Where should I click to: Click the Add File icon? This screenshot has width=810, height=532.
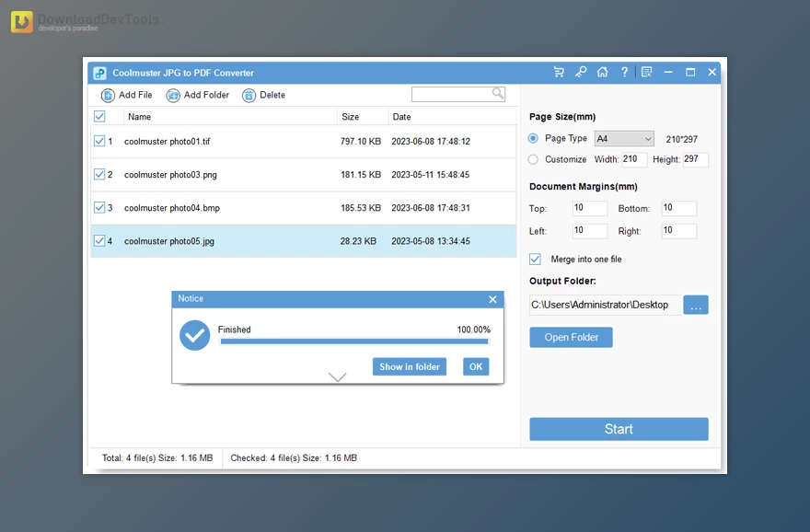(110, 95)
